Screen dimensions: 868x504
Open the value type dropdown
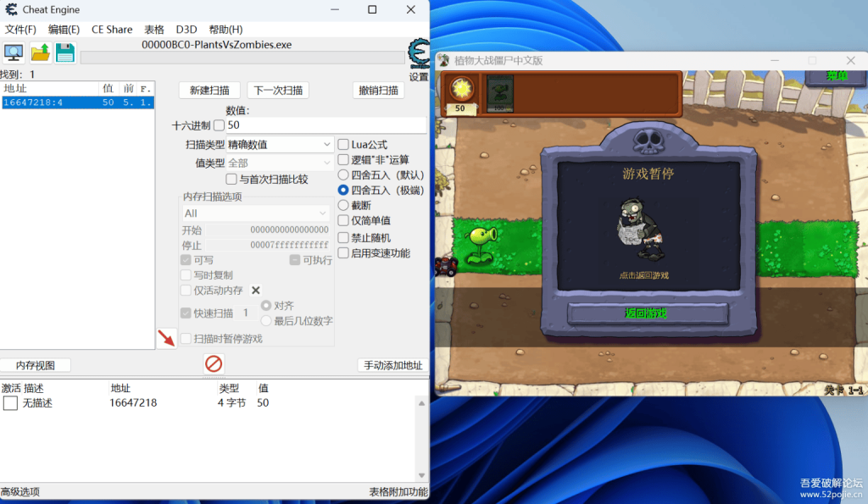(280, 163)
